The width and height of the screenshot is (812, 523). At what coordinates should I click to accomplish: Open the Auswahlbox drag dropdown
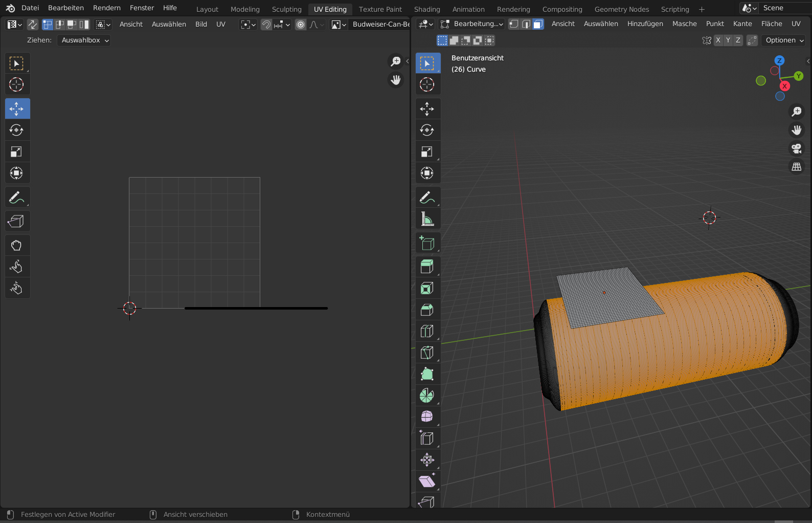(x=84, y=40)
